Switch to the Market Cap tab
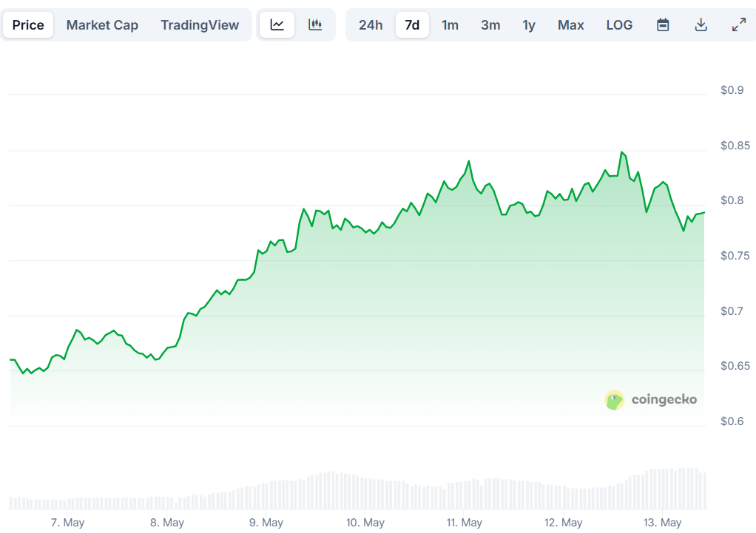The height and width of the screenshot is (533, 756). point(102,24)
